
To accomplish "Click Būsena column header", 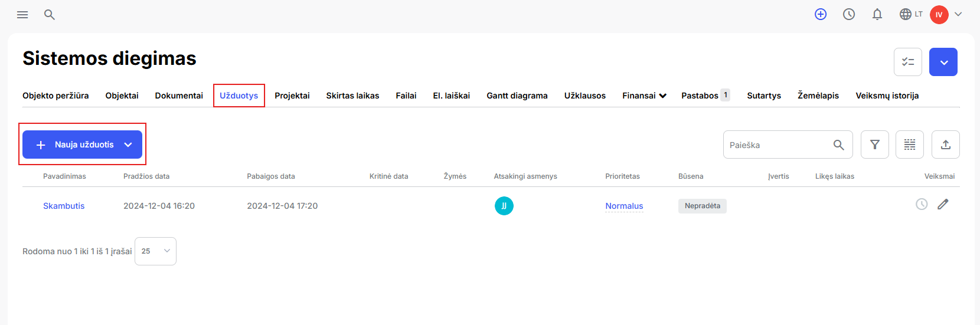I will [691, 176].
